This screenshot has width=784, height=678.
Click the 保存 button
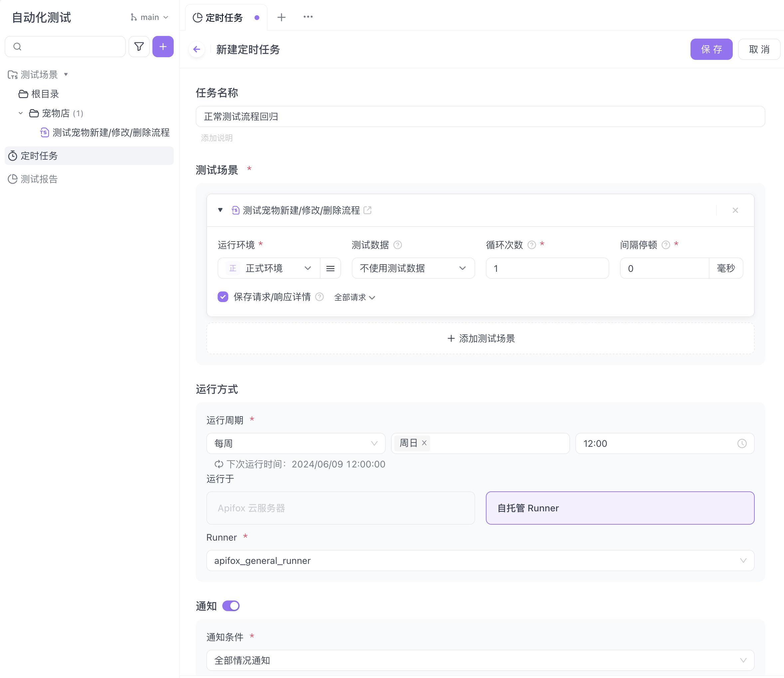tap(711, 49)
